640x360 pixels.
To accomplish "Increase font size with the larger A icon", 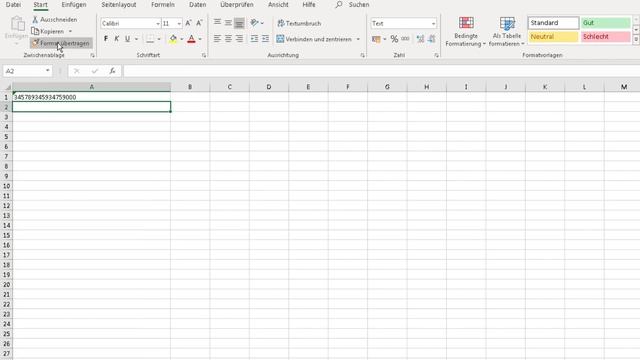I will 188,23.
